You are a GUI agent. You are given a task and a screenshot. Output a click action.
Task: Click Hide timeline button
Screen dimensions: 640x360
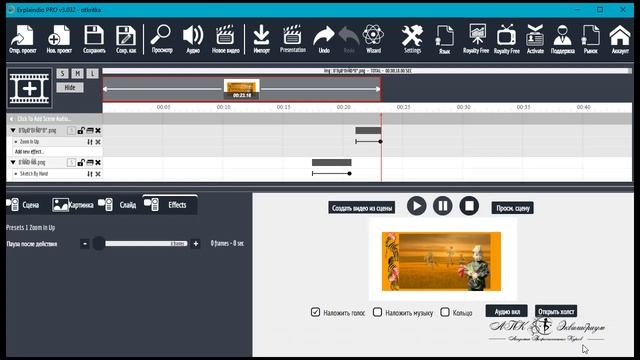coord(70,87)
